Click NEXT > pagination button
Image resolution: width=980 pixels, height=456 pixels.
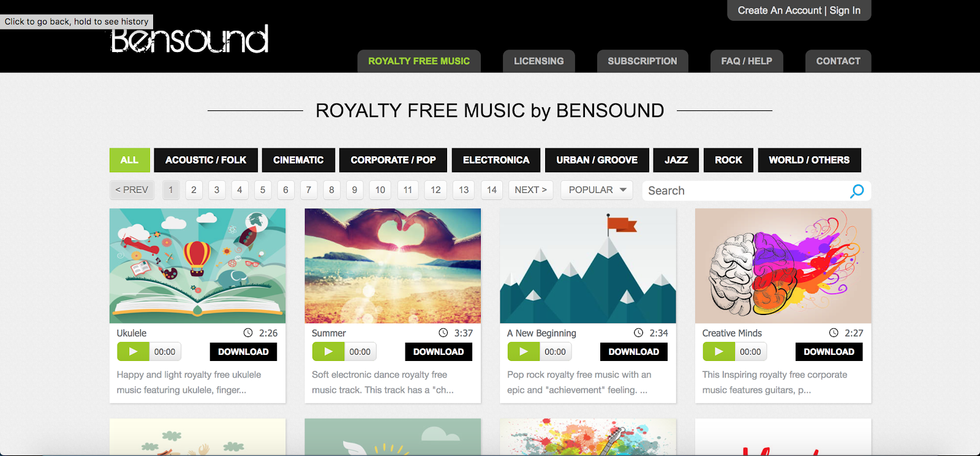[531, 190]
